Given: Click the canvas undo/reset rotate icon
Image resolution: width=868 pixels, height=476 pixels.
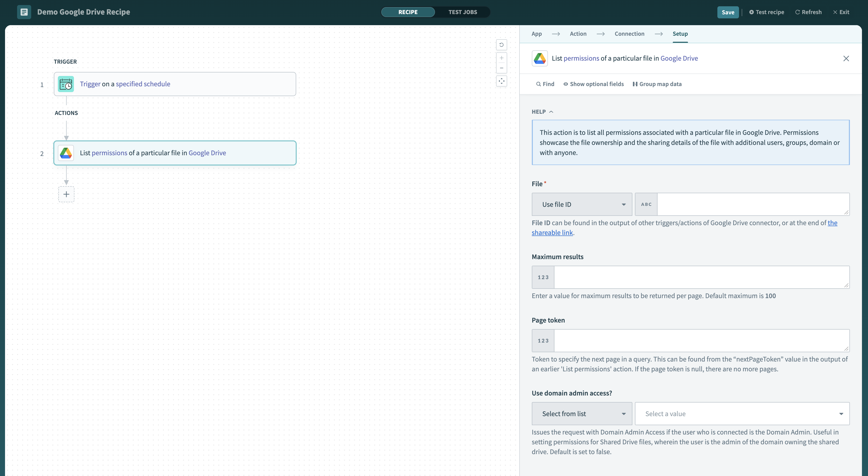Looking at the screenshot, I should click(501, 45).
